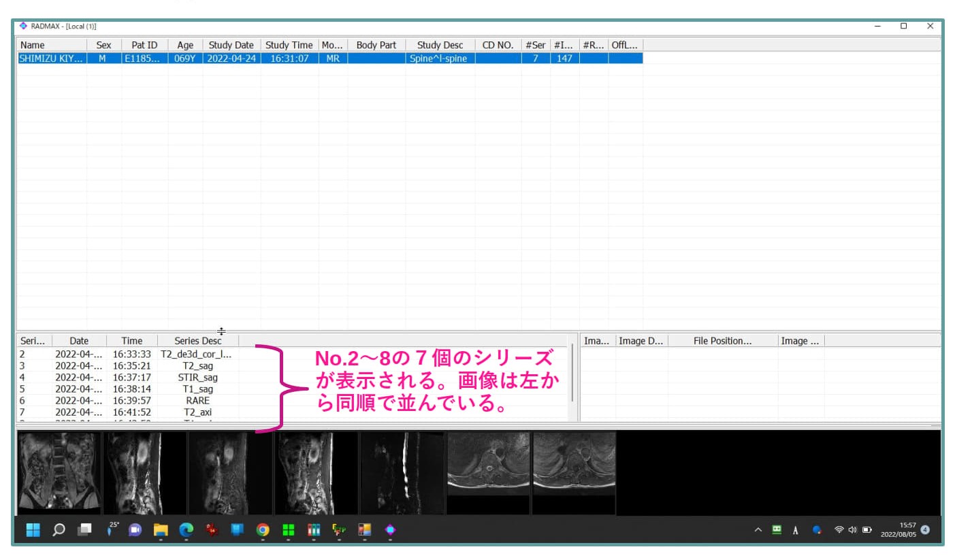955x560 pixels.
Task: Open the Teams chat camera icon
Action: pos(135,530)
